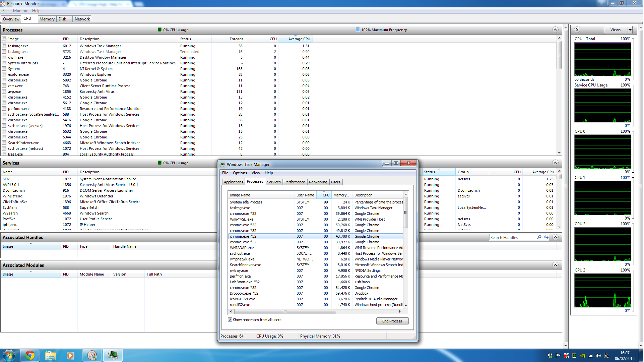Viewport: 644px width, 362px height.
Task: Open Help menu in Resource Monitor
Action: tap(36, 11)
